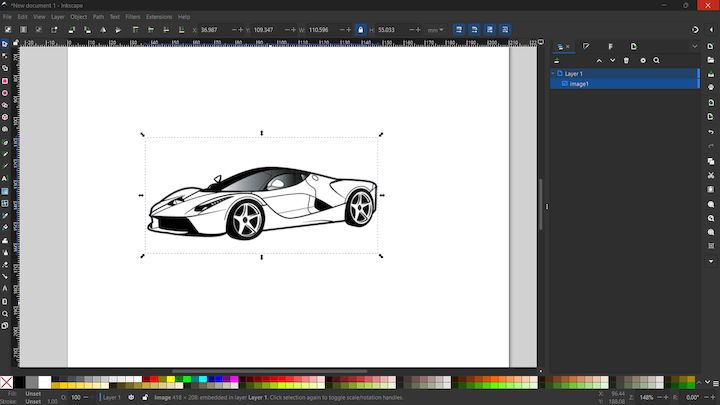The height and width of the screenshot is (405, 720).
Task: Click the opacity O input field
Action: point(75,397)
